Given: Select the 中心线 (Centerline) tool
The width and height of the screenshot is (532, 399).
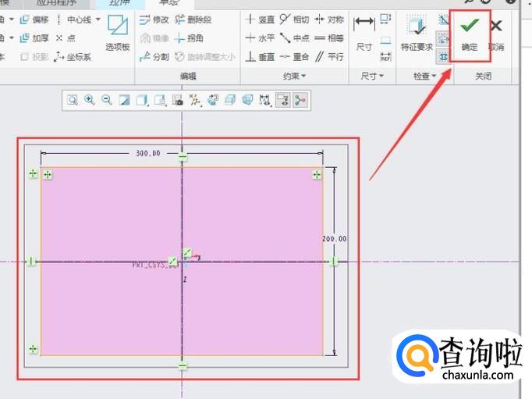Looking at the screenshot, I should [74, 20].
